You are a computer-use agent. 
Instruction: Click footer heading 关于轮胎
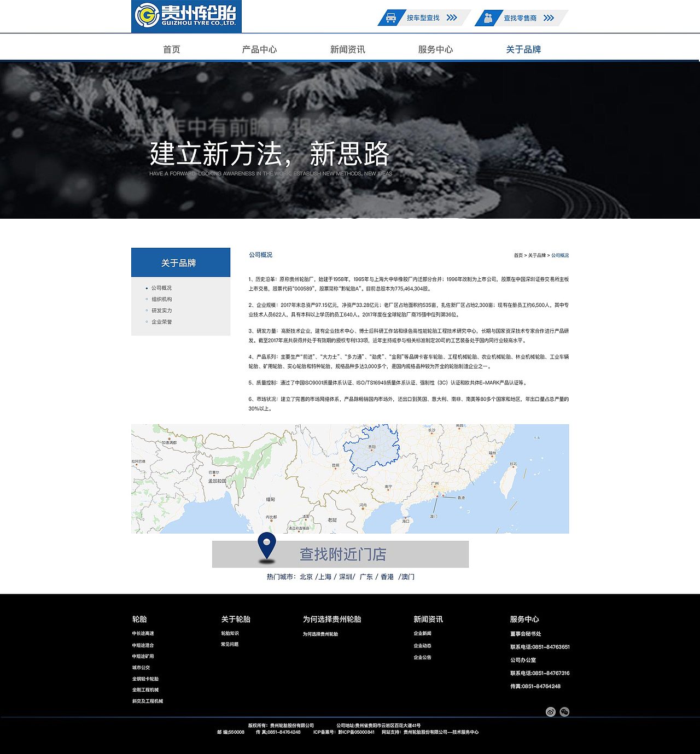pos(236,619)
